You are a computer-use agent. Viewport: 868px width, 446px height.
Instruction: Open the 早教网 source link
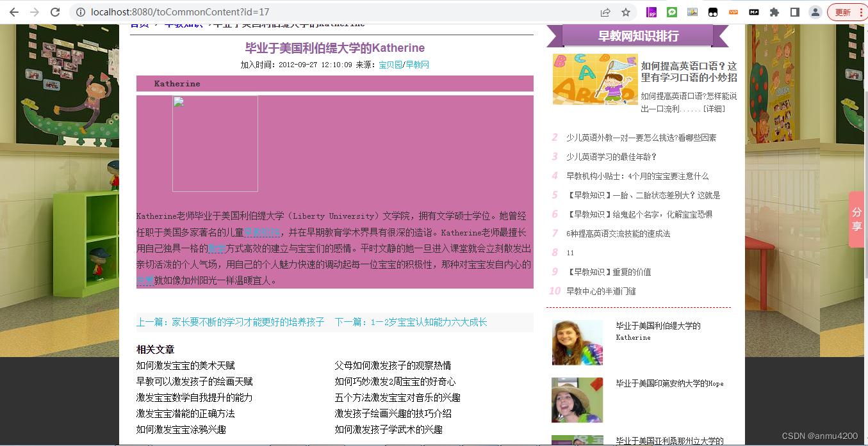[x=417, y=65]
